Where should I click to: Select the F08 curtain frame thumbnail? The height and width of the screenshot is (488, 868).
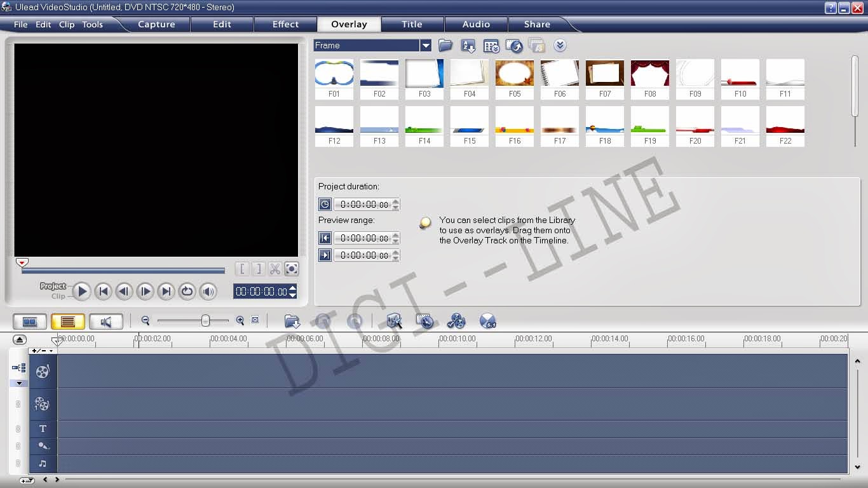coord(649,74)
